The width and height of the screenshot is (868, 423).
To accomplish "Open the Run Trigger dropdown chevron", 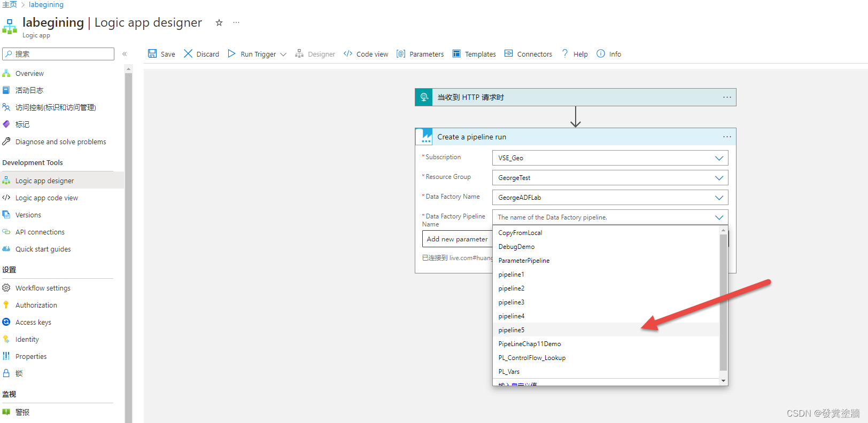I will click(283, 54).
